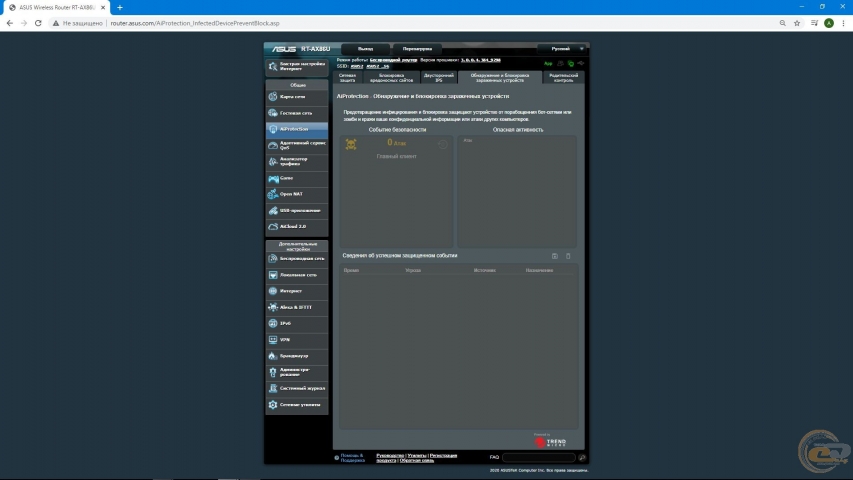
Task: Open the Chrome profile avatar menu
Action: pos(829,23)
